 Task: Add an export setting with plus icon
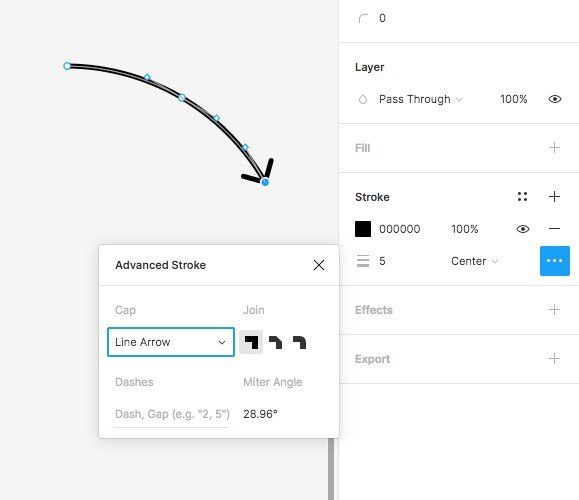(554, 359)
